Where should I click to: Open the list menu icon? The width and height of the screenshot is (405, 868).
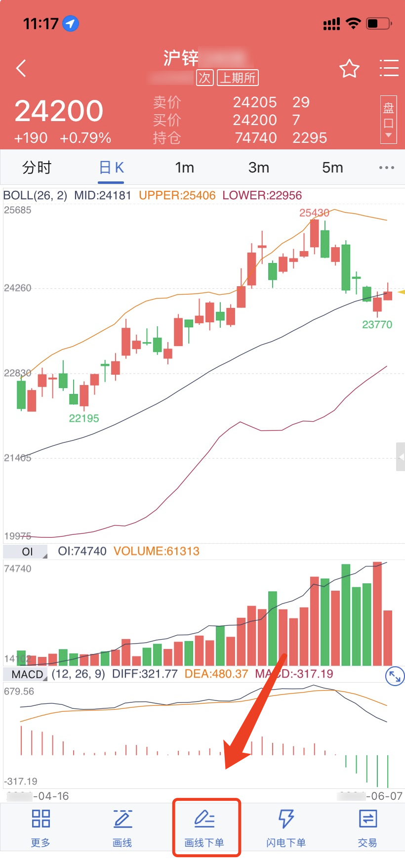(x=389, y=68)
